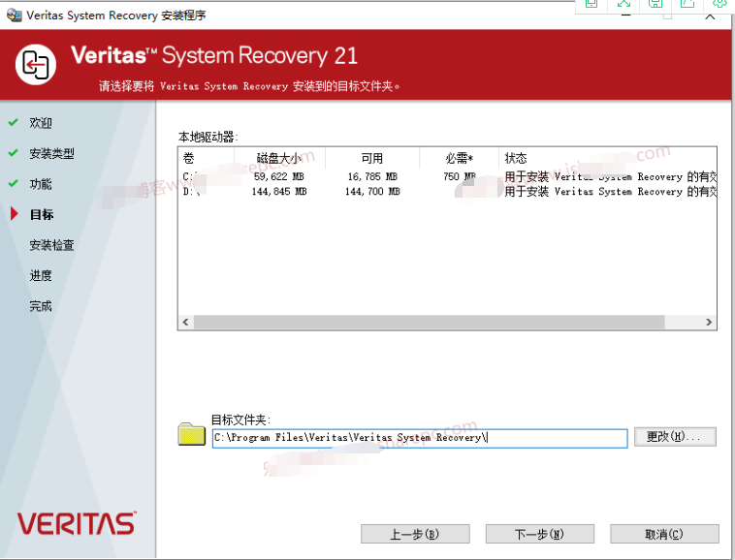Image resolution: width=735 pixels, height=560 pixels.
Task: Click the green checkmark beside 功能
Action: click(14, 183)
